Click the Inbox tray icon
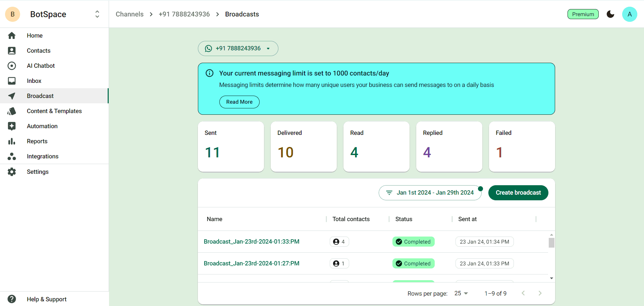644x306 pixels. click(x=12, y=81)
